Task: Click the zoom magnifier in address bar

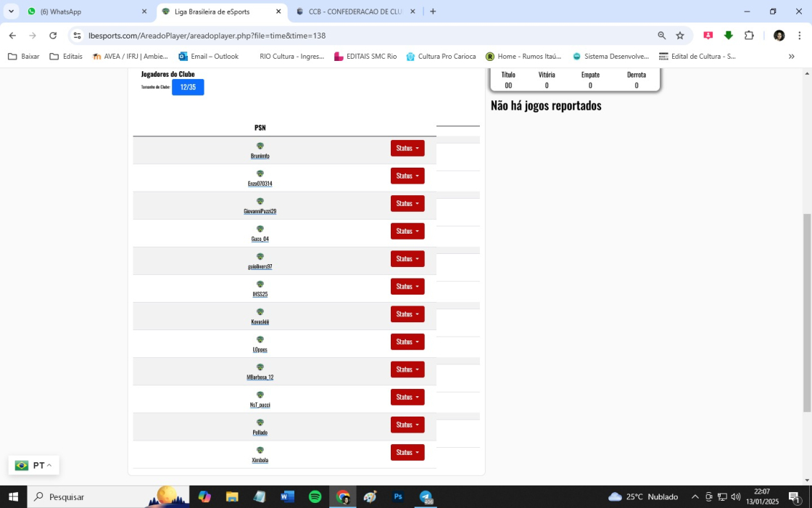Action: tap(661, 36)
